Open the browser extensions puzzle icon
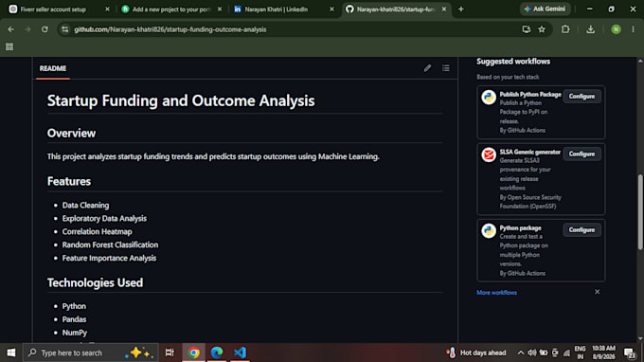This screenshot has height=362, width=644. coord(565,29)
